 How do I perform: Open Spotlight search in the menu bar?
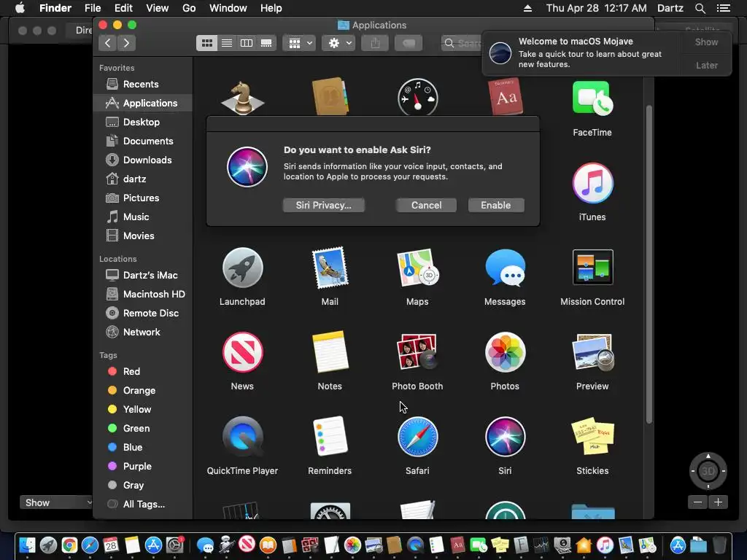700,8
